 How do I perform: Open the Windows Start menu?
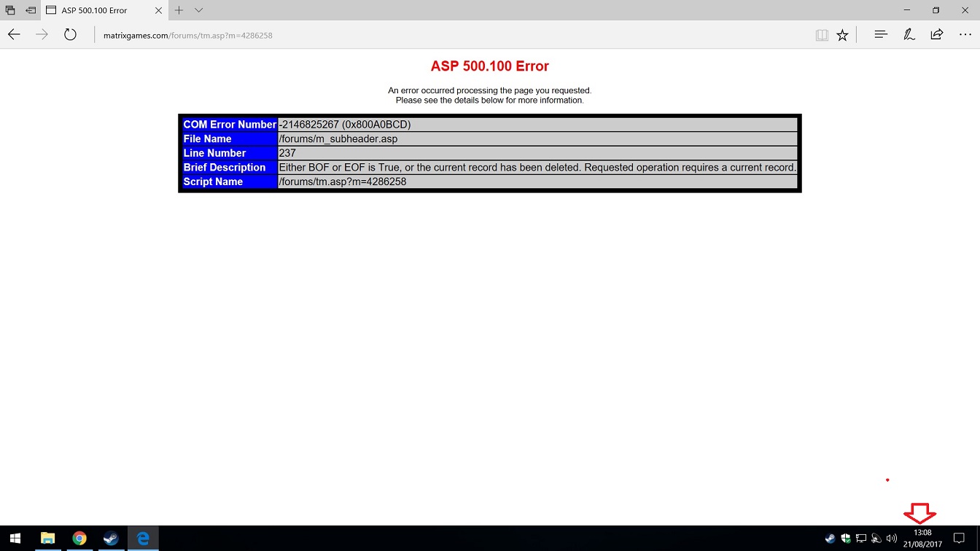(x=15, y=539)
